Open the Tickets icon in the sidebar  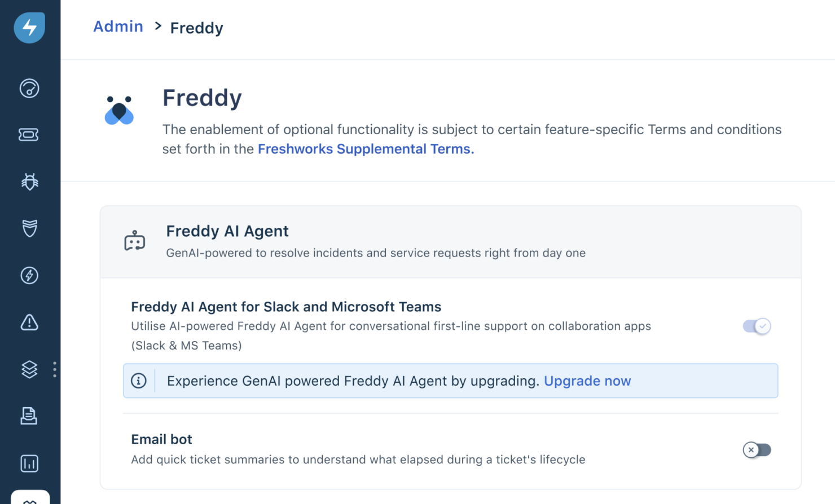coord(29,134)
